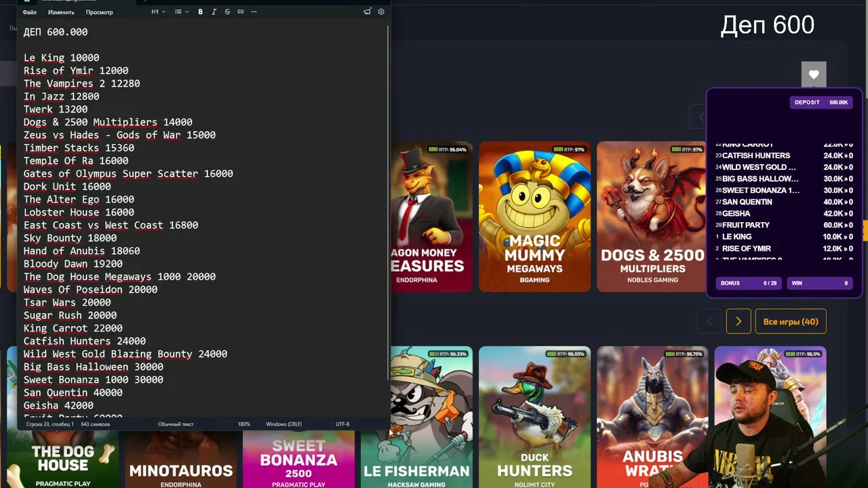Click the 'ДЕП 600.000' line

point(56,32)
